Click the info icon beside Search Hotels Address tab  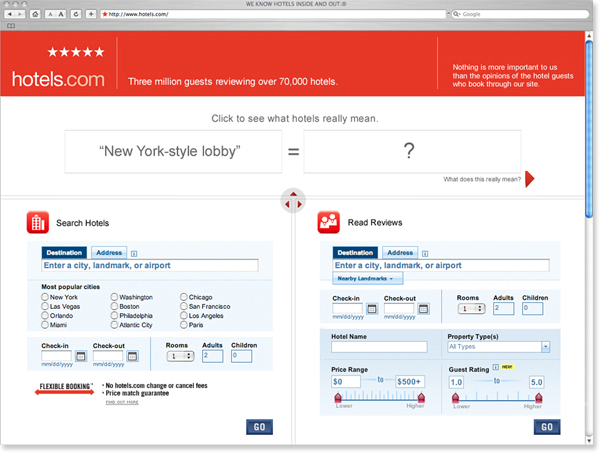tap(134, 254)
